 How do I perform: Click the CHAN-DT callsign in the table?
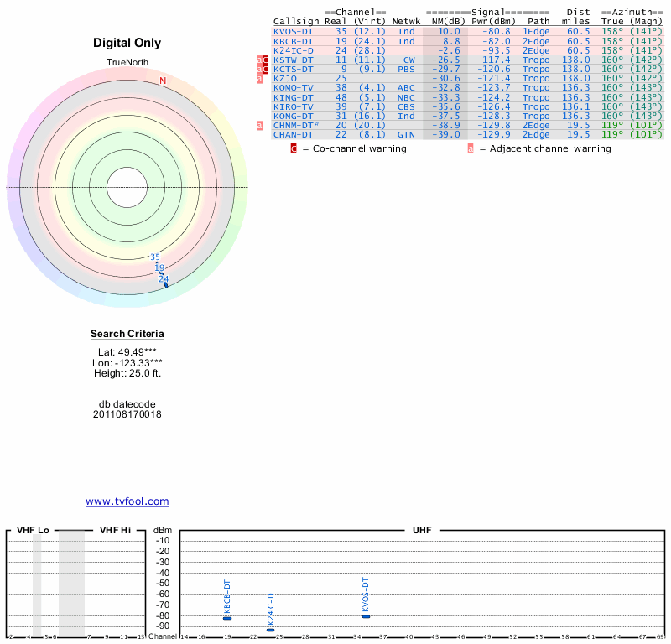pos(293,134)
